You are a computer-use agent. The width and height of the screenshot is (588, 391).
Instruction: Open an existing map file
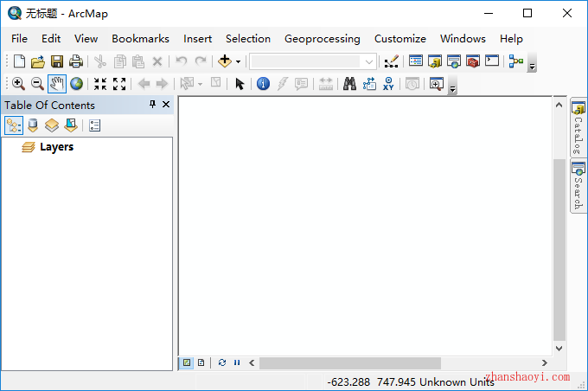(38, 61)
